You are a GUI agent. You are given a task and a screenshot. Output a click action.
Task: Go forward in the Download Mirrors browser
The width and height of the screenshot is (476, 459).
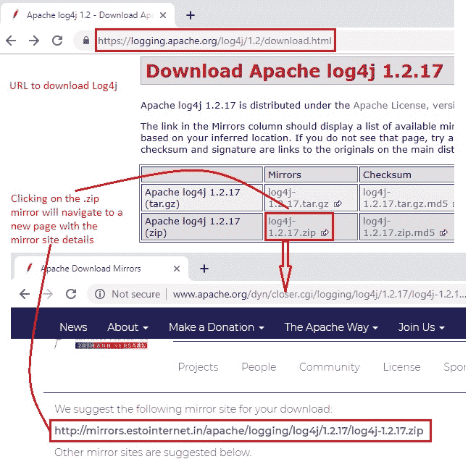tap(48, 294)
